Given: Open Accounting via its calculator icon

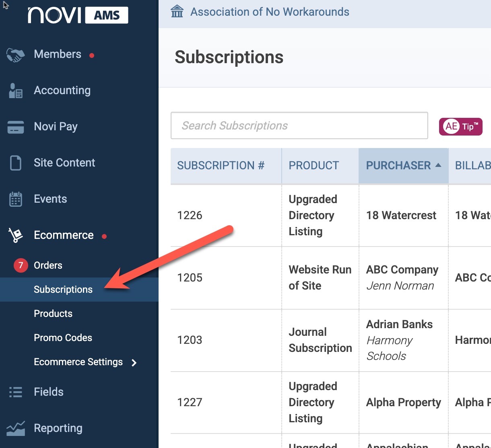Looking at the screenshot, I should click(x=15, y=91).
